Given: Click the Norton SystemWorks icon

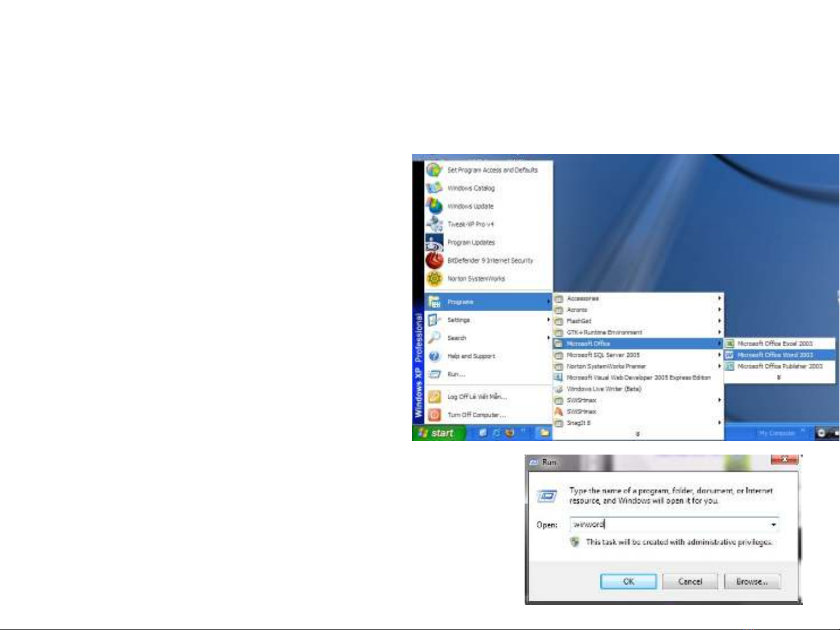Looking at the screenshot, I should point(434,279).
